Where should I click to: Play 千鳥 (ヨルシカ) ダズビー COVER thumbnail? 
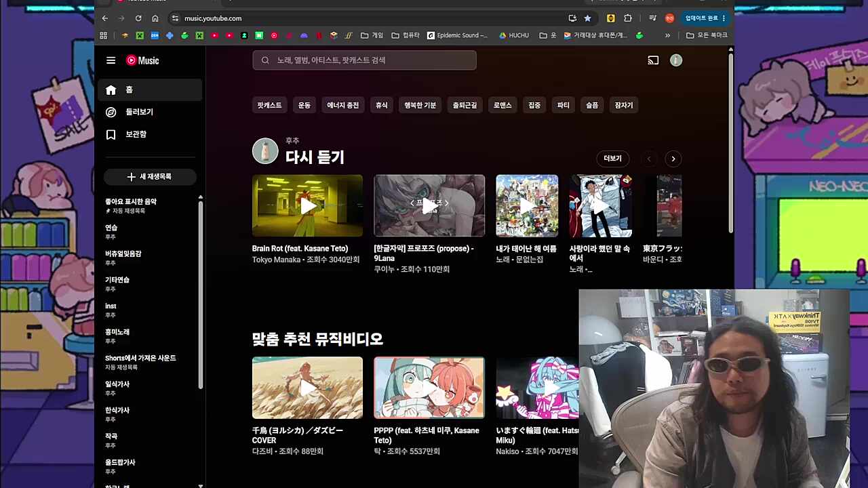tap(307, 388)
